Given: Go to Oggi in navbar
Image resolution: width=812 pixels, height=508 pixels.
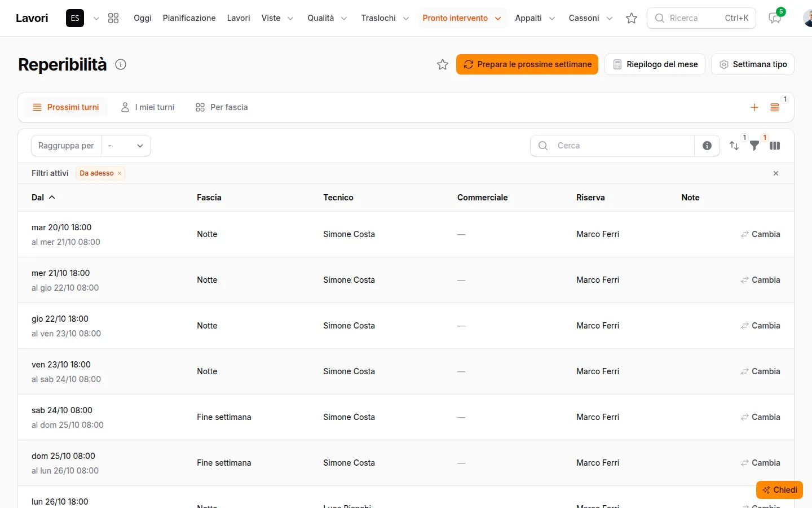Looking at the screenshot, I should [143, 18].
